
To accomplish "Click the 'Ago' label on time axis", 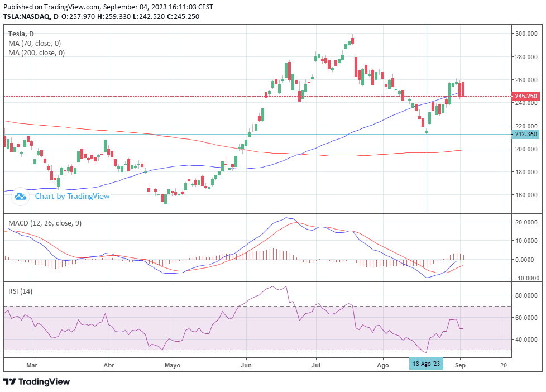I will pyautogui.click(x=382, y=365).
